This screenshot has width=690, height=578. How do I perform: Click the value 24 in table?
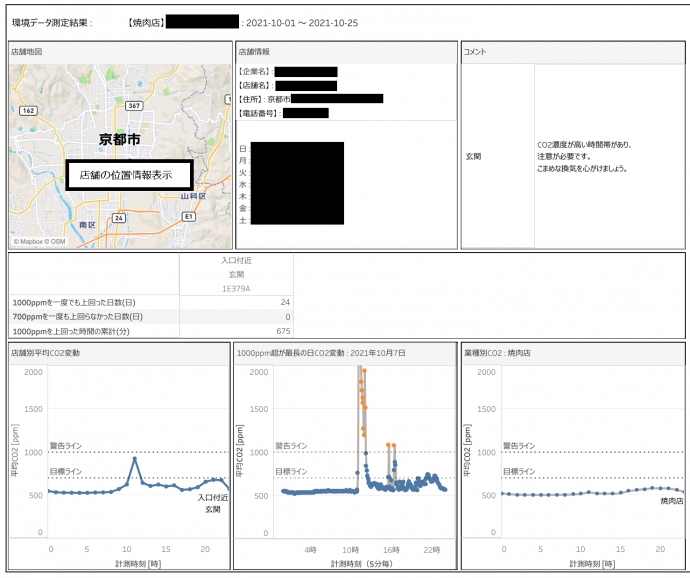point(285,302)
